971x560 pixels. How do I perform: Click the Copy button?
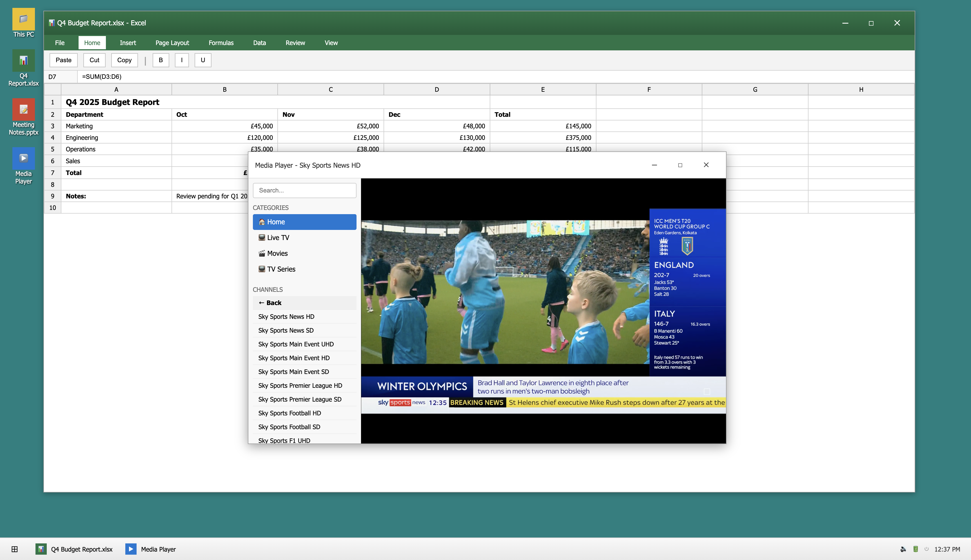(124, 60)
